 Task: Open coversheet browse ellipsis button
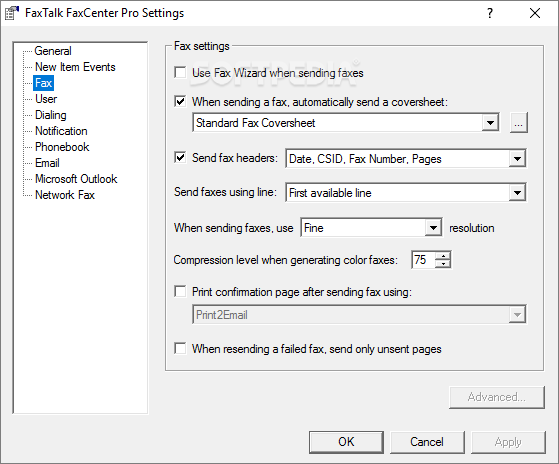pyautogui.click(x=518, y=123)
